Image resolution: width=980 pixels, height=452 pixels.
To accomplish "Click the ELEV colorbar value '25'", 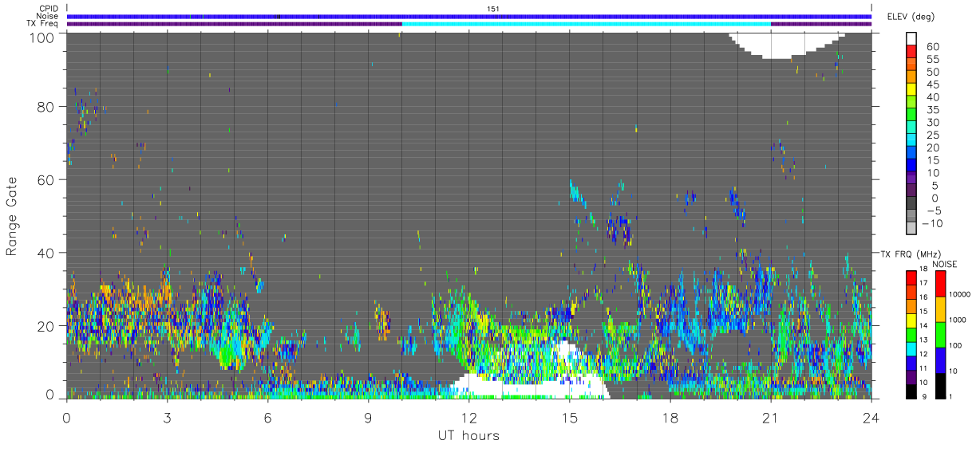I will (932, 135).
